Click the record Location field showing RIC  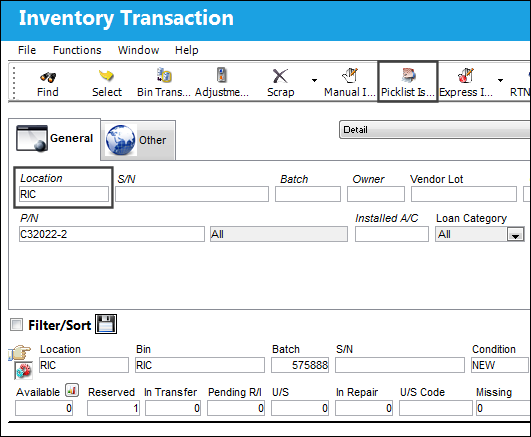[84, 365]
